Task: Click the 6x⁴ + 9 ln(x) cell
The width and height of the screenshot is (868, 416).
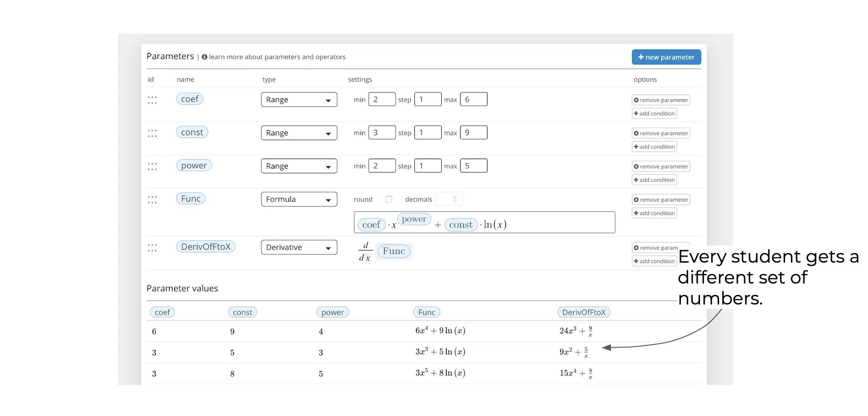Action: tap(440, 331)
